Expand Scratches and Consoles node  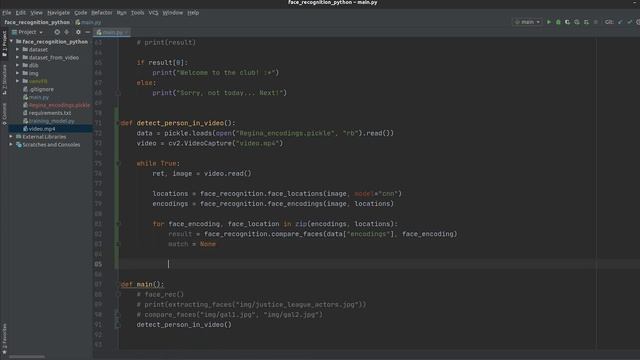[x=11, y=144]
